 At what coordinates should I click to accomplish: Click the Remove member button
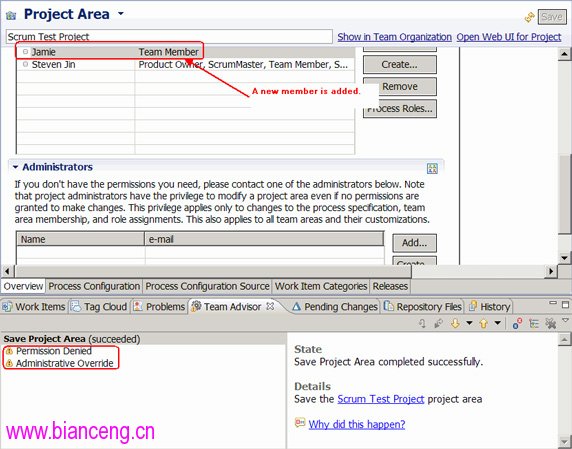(x=399, y=86)
